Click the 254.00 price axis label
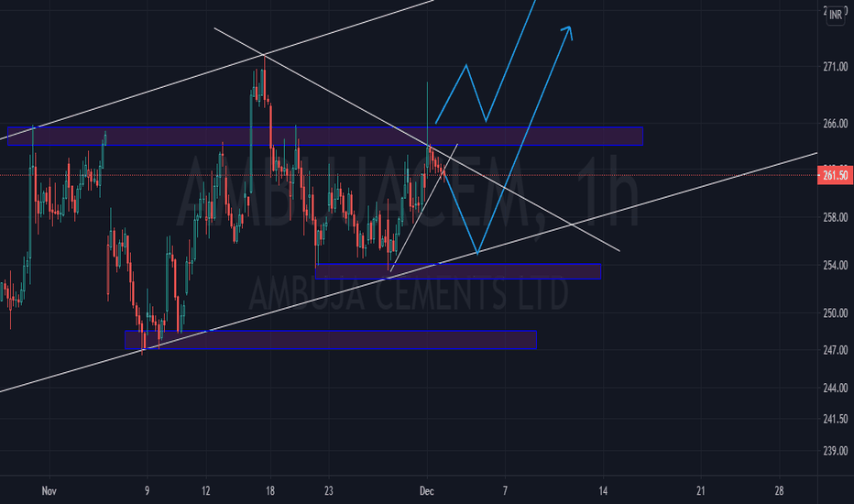 click(x=835, y=266)
